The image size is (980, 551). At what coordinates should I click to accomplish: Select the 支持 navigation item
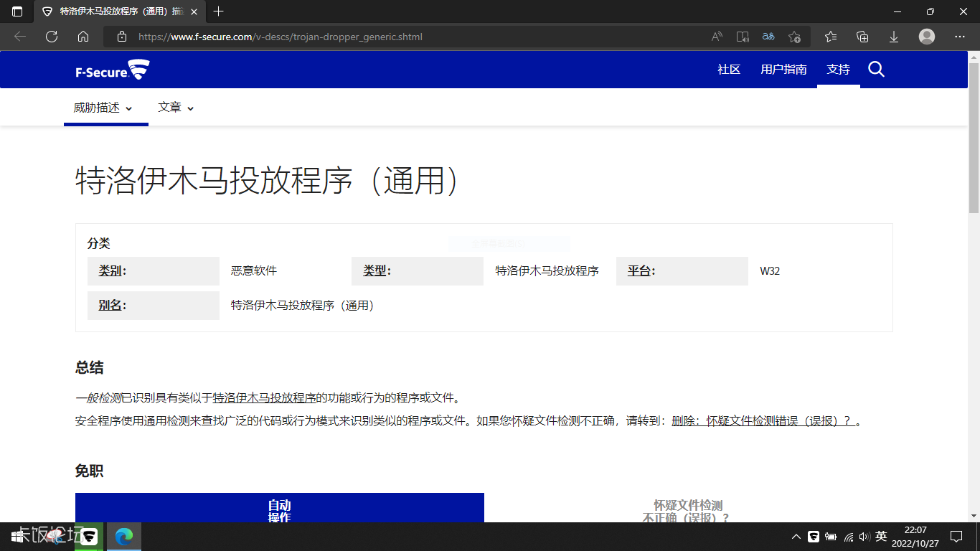838,70
